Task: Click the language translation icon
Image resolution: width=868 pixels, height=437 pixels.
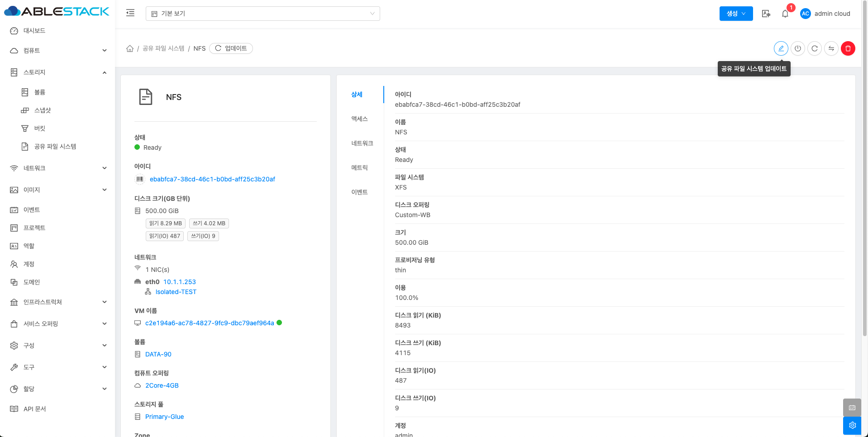Action: tap(766, 14)
